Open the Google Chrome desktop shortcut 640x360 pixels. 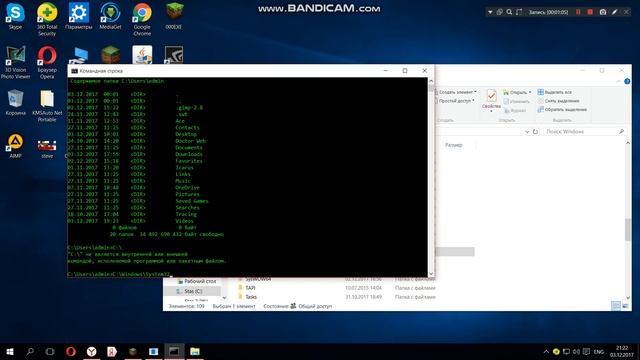[x=142, y=19]
